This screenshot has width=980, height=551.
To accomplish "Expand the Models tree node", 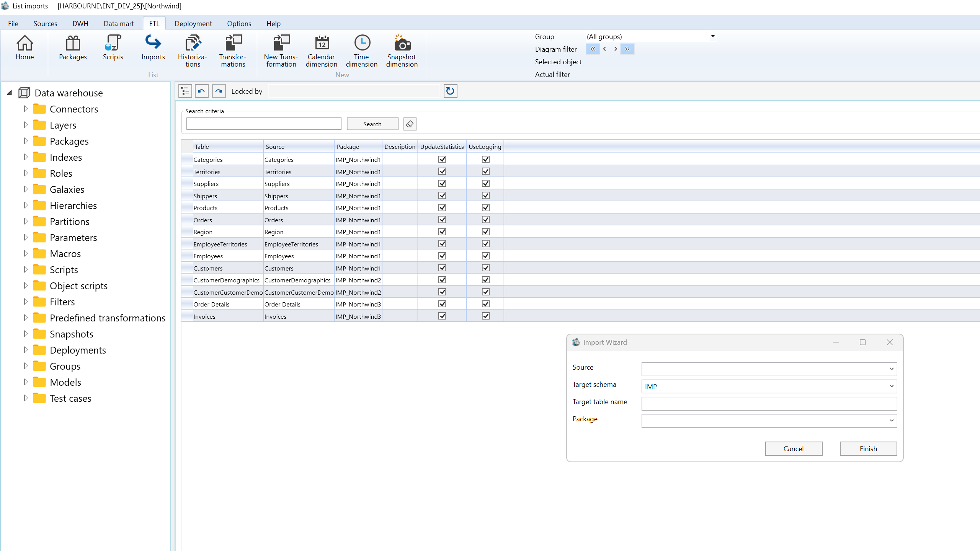I will click(26, 382).
